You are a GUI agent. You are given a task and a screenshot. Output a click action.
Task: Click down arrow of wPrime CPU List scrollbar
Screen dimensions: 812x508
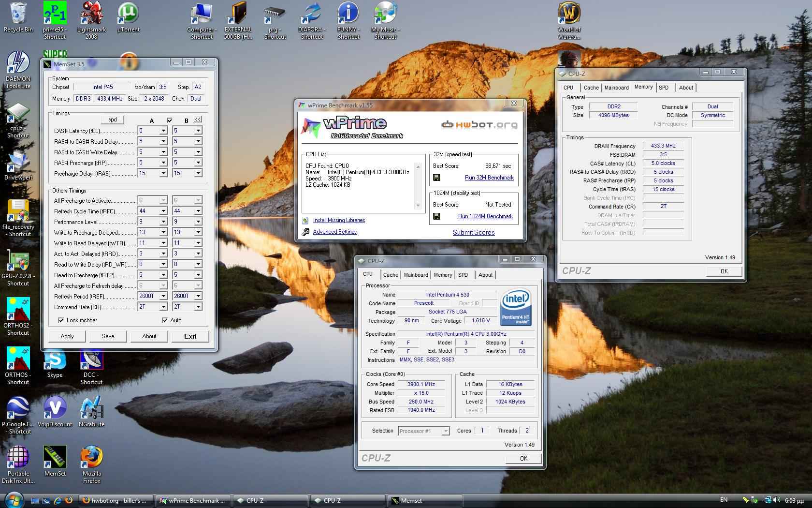click(x=419, y=206)
